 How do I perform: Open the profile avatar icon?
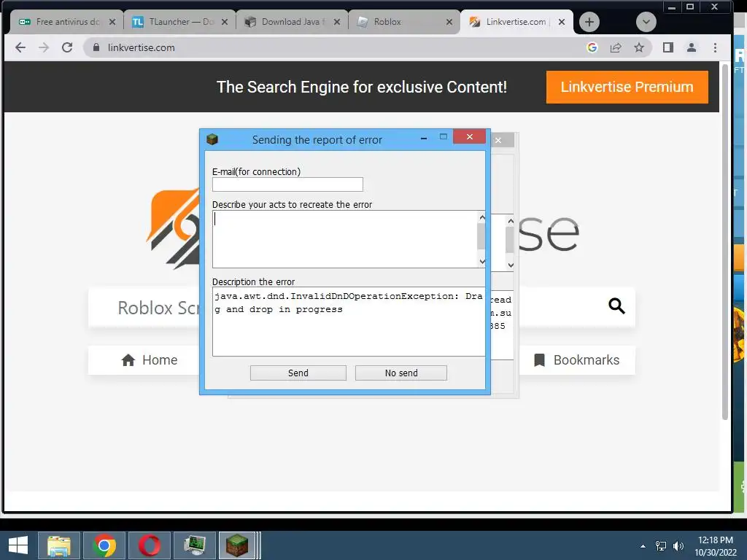[692, 47]
